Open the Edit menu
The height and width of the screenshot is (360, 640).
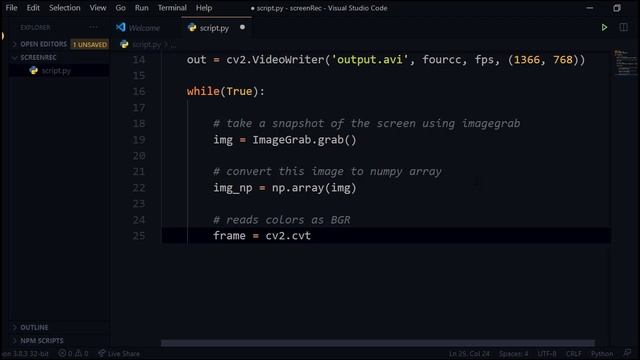click(x=33, y=8)
